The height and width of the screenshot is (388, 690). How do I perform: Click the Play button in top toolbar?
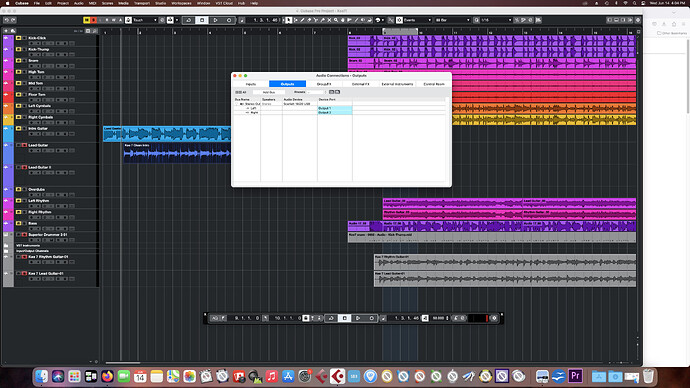(215, 20)
